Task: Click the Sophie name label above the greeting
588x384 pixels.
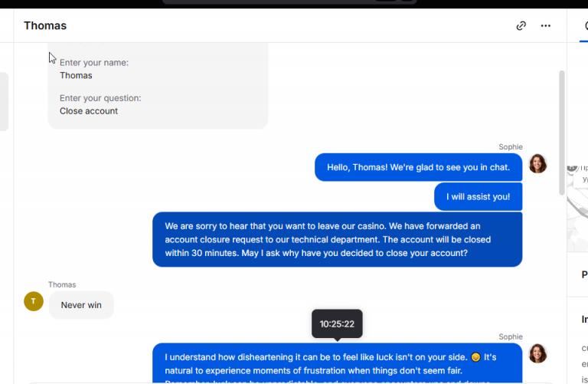Action: (x=511, y=146)
